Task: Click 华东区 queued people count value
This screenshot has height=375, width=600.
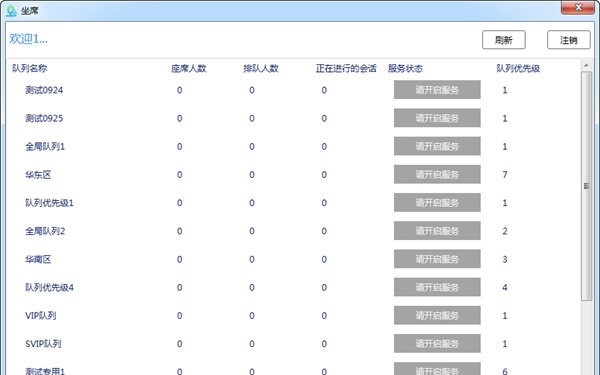Action: pos(252,174)
